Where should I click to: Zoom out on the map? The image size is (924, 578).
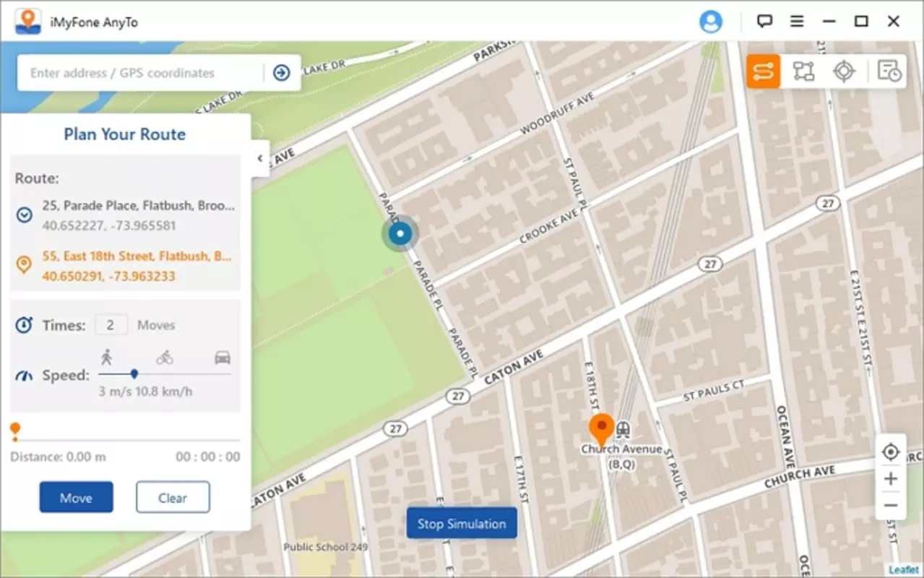pos(891,506)
